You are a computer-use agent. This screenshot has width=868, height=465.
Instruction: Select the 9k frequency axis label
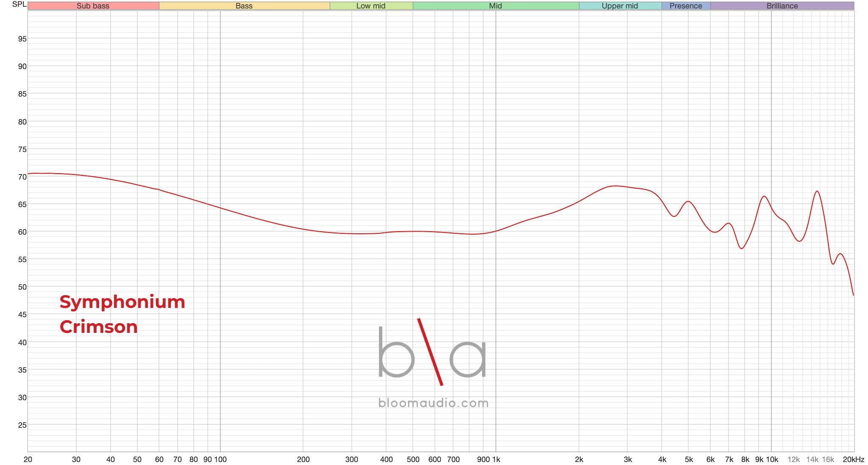point(759,459)
